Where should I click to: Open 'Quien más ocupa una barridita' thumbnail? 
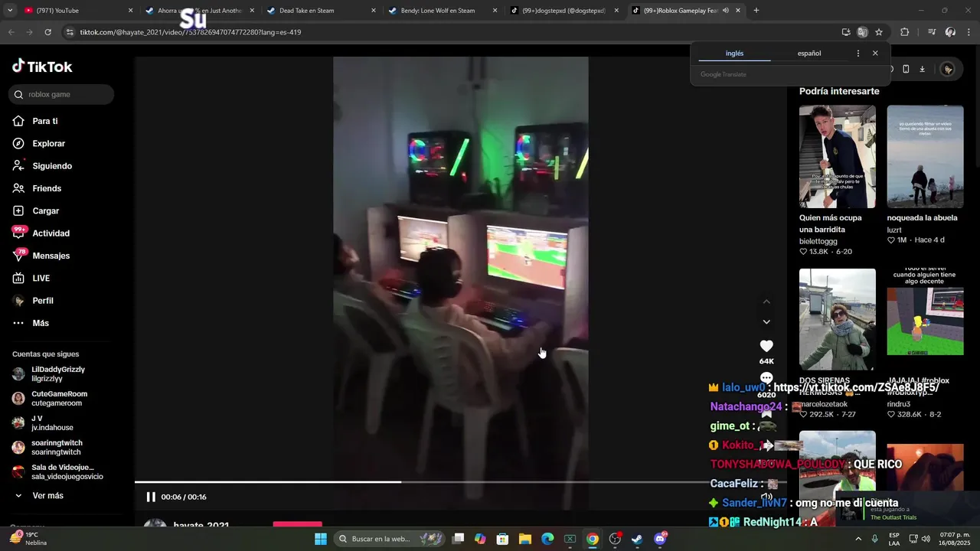click(838, 157)
